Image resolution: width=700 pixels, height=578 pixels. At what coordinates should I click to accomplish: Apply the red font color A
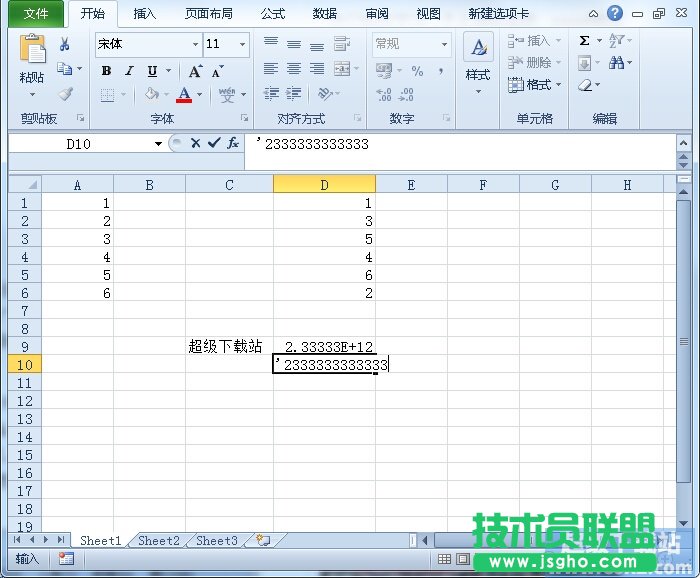pyautogui.click(x=184, y=94)
